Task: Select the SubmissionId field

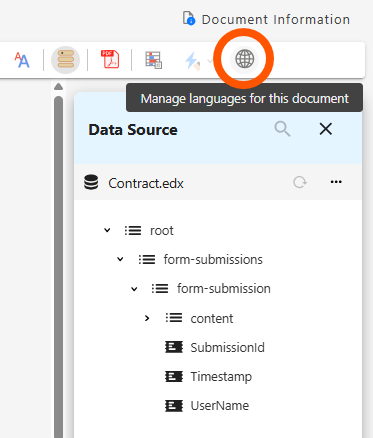Action: 228,348
